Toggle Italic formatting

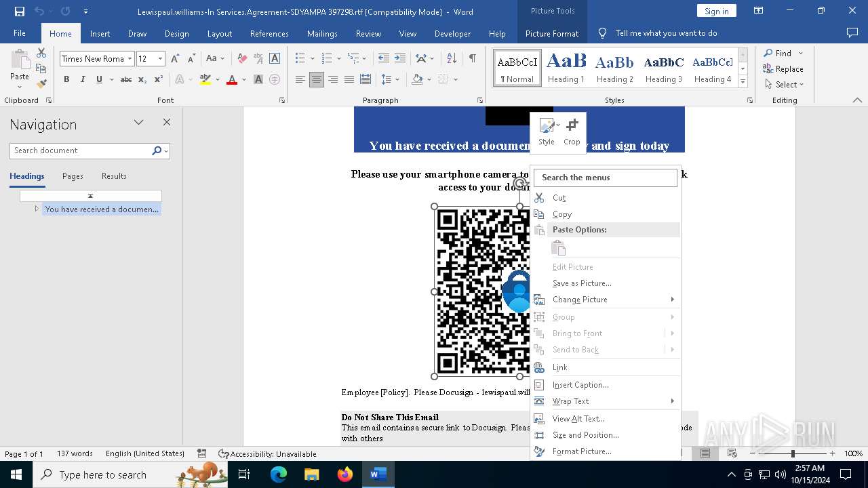coord(83,79)
